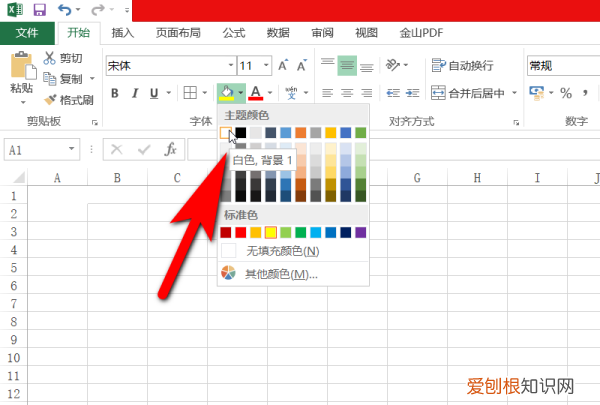
Task: Click the Fill Color paint bucket icon
Action: pyautogui.click(x=226, y=93)
